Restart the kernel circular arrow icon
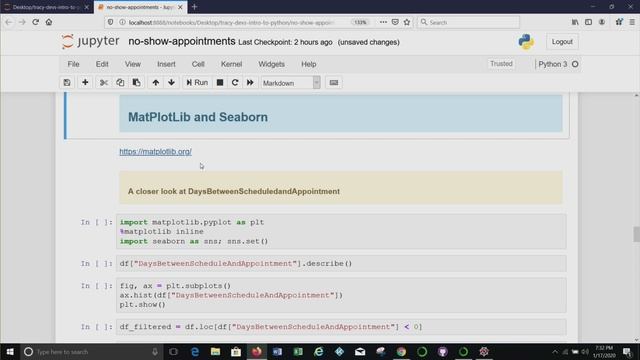640x360 pixels. [235, 82]
